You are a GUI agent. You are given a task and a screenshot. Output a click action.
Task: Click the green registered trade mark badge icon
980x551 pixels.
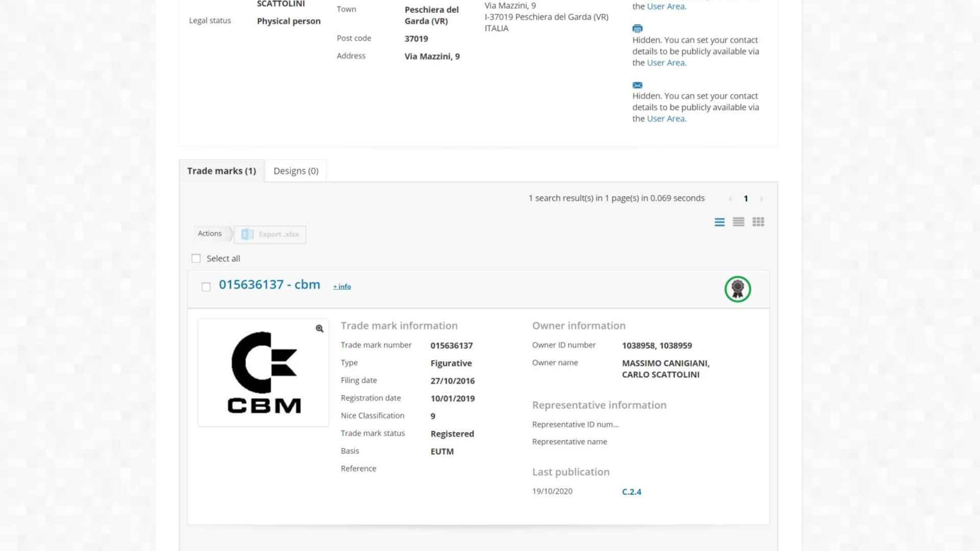coord(738,289)
